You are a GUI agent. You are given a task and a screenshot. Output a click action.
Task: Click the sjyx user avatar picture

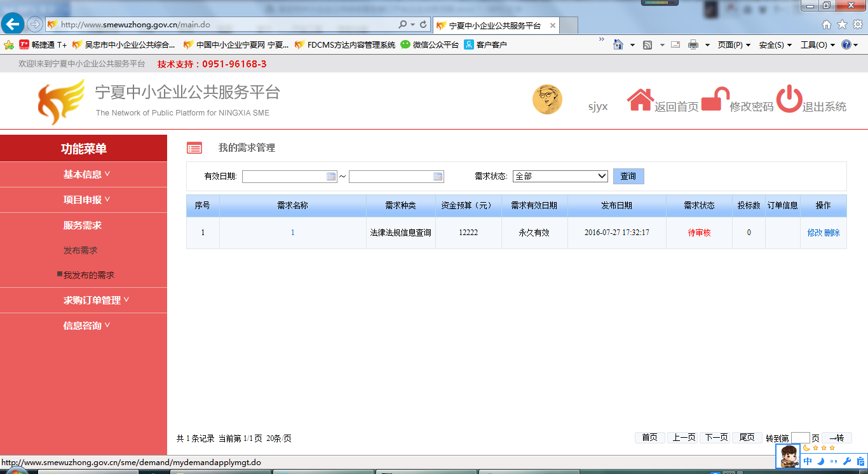pos(547,100)
